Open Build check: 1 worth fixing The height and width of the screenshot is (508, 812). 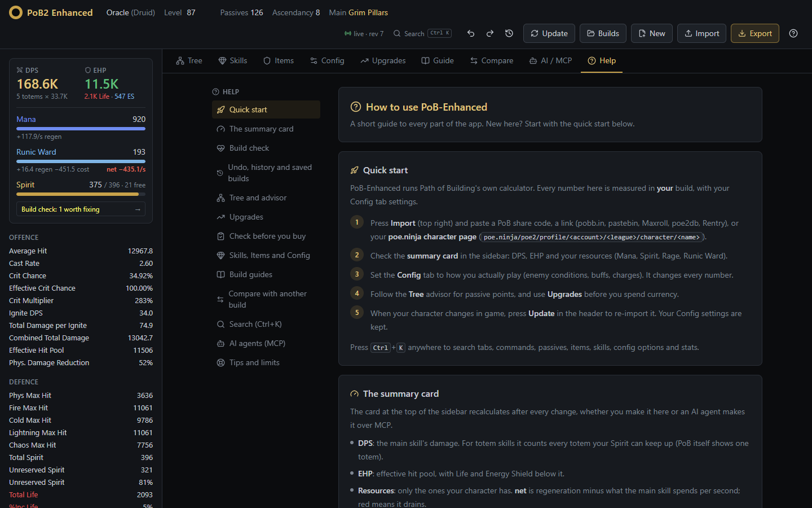(x=81, y=209)
